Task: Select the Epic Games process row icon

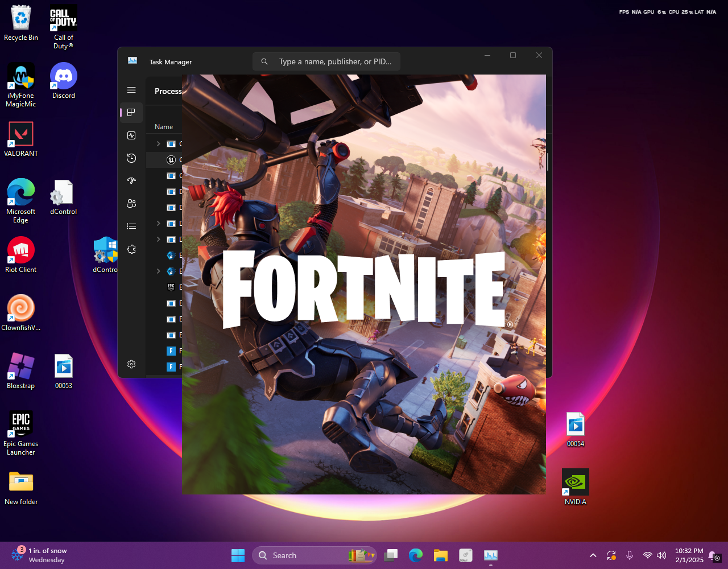Action: click(171, 287)
